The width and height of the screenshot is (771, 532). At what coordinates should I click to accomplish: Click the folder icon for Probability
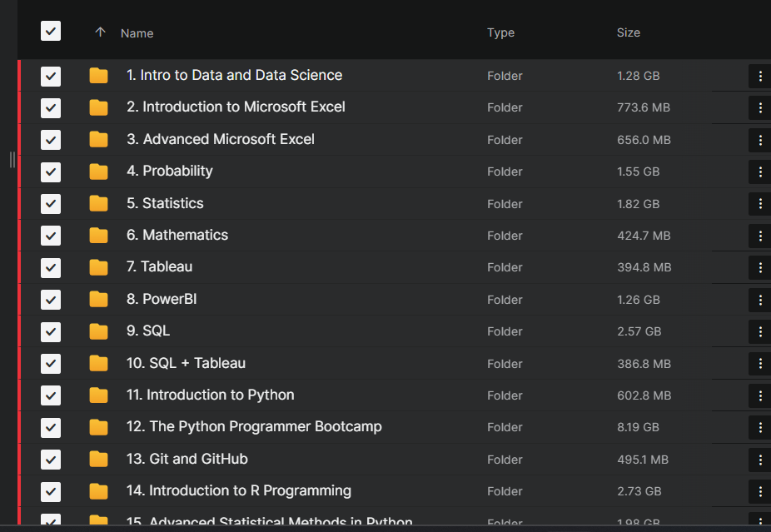98,172
